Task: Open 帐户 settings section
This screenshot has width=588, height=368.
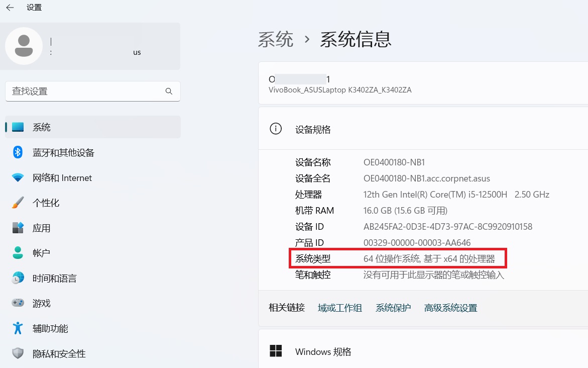Action: pyautogui.click(x=41, y=253)
